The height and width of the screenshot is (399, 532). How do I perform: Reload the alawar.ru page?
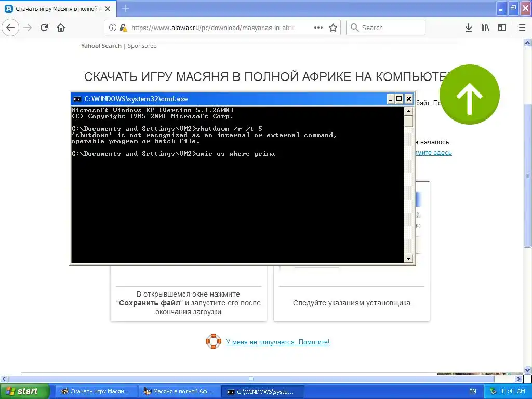click(x=45, y=28)
